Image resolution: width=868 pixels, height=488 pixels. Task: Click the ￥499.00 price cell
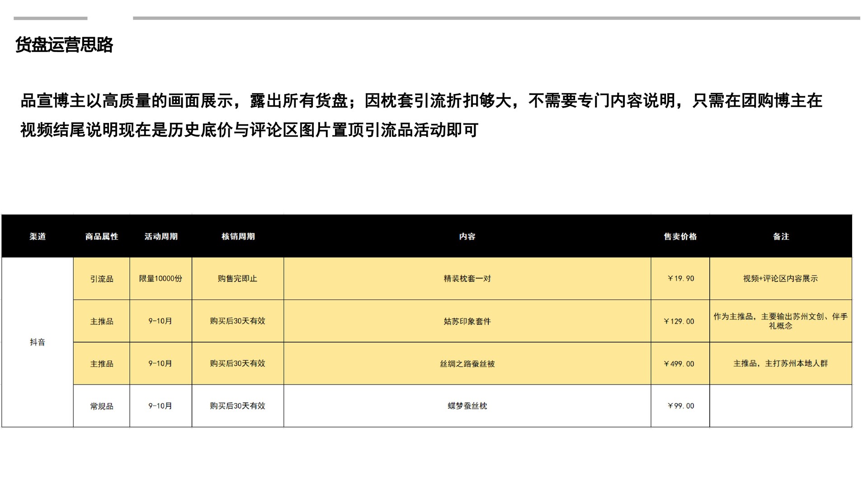[x=680, y=364]
